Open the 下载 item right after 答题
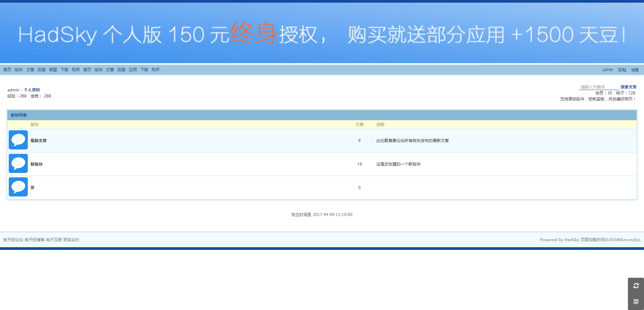 pos(64,70)
